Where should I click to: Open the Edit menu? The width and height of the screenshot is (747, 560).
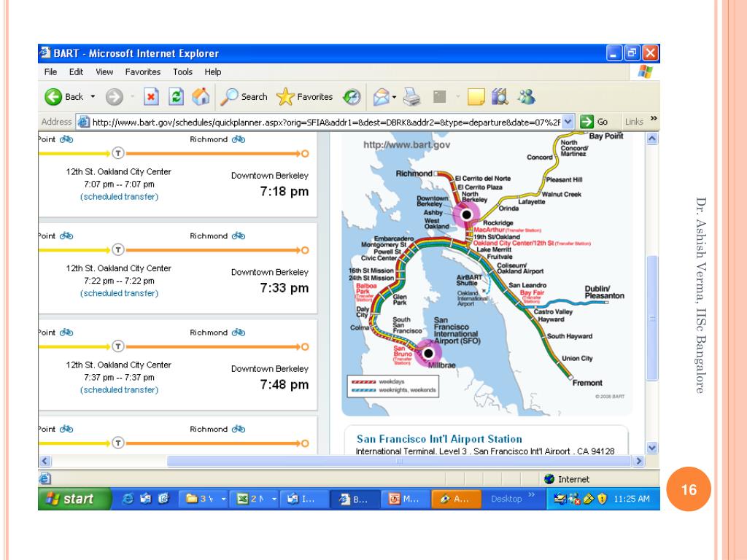76,72
